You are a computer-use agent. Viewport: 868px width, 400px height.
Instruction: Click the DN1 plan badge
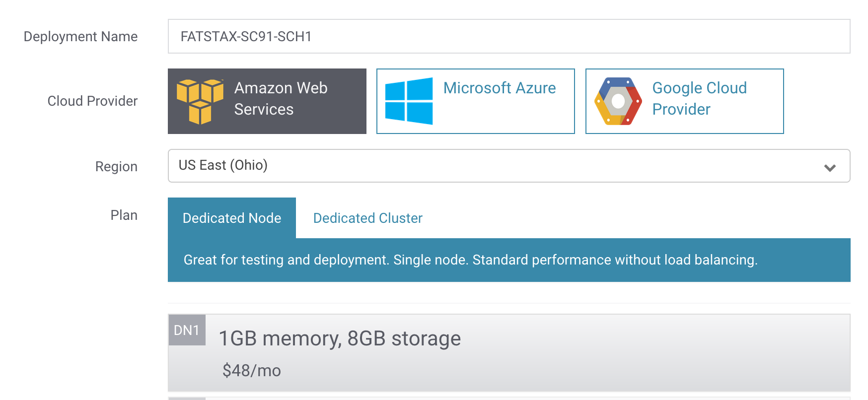[187, 330]
